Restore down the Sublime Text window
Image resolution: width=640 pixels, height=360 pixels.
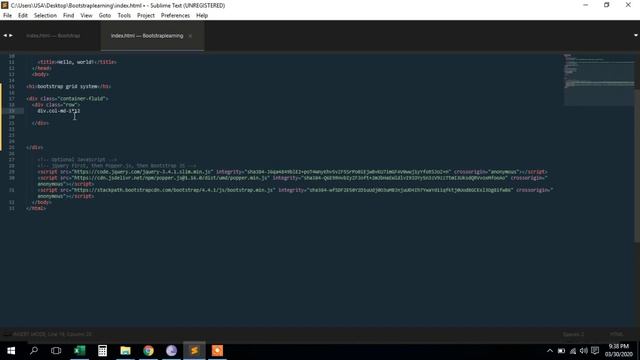607,5
